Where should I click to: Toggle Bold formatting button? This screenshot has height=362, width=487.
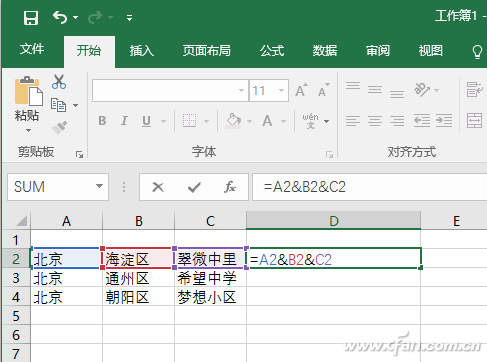pyautogui.click(x=102, y=121)
